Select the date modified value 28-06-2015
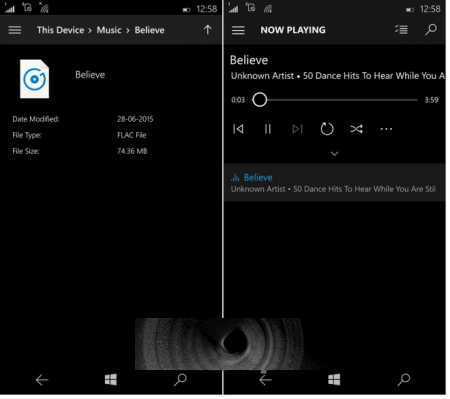Image resolution: width=450 pixels, height=399 pixels. pyautogui.click(x=135, y=119)
